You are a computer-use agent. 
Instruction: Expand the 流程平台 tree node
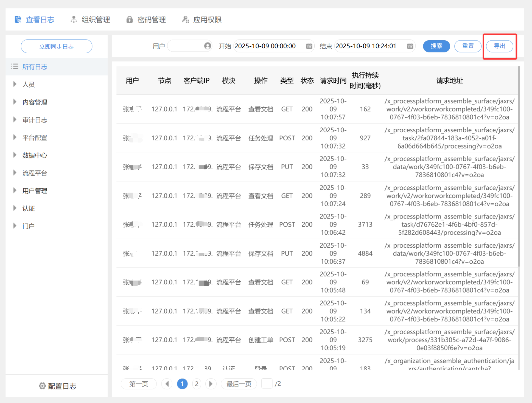[x=15, y=173]
